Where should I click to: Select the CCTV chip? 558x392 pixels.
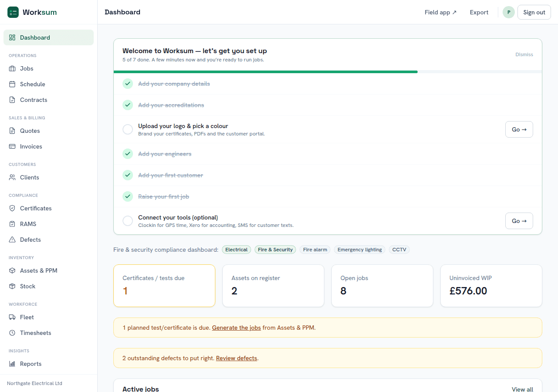[399, 250]
